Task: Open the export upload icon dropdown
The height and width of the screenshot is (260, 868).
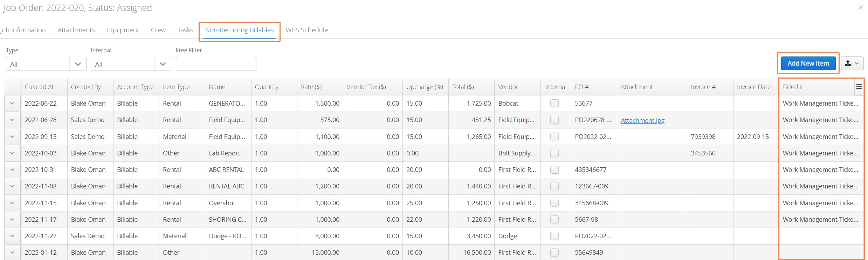Action: coord(852,64)
